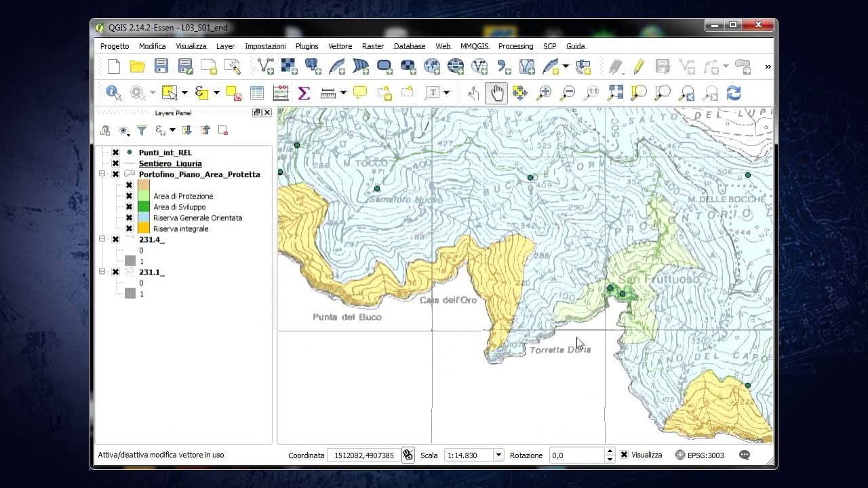Open the select features tool dropdown arrow

point(184,93)
